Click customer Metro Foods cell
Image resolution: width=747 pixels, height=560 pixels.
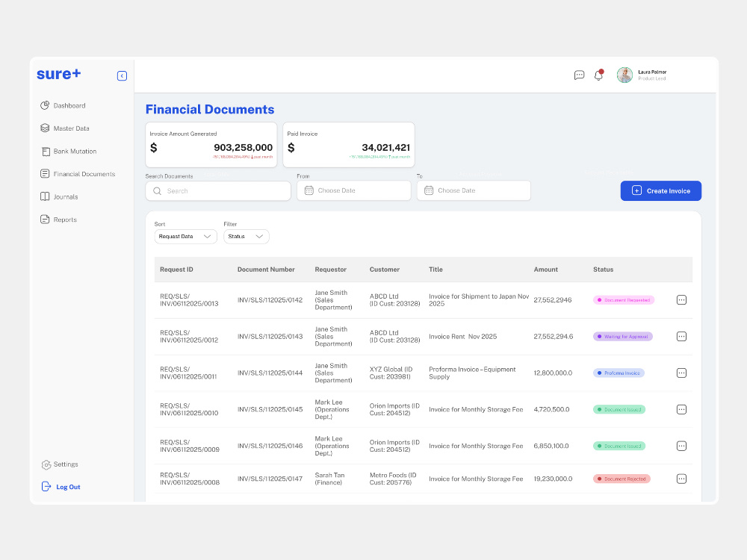tap(393, 479)
